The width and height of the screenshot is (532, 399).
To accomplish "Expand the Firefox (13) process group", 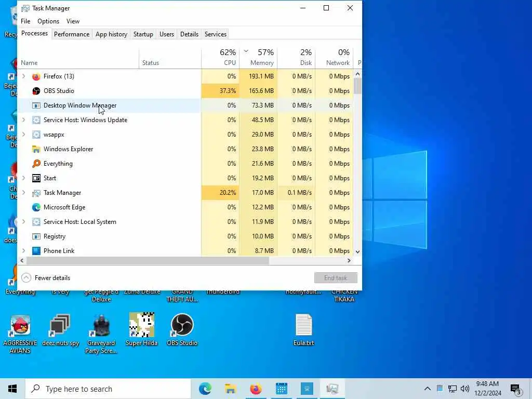I will click(23, 76).
